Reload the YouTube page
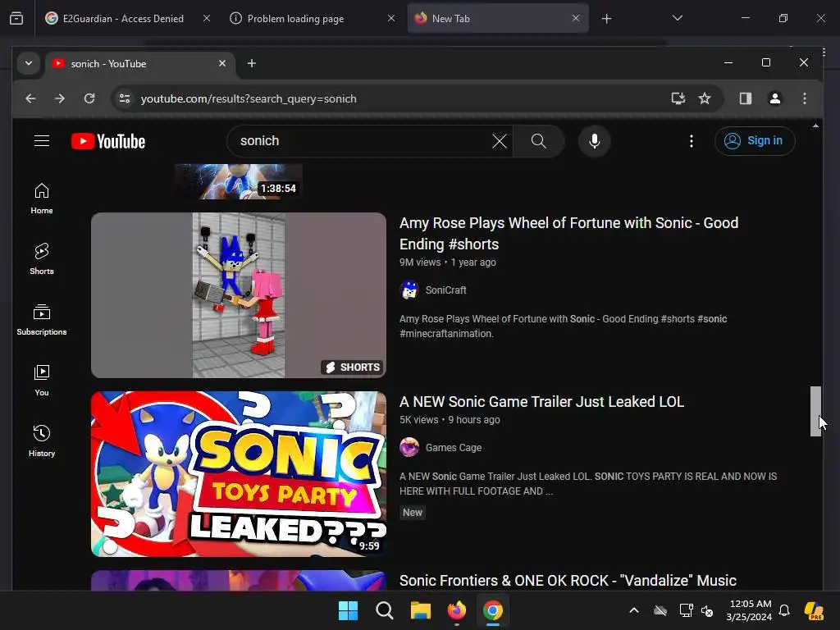Image resolution: width=840 pixels, height=630 pixels. click(x=89, y=98)
